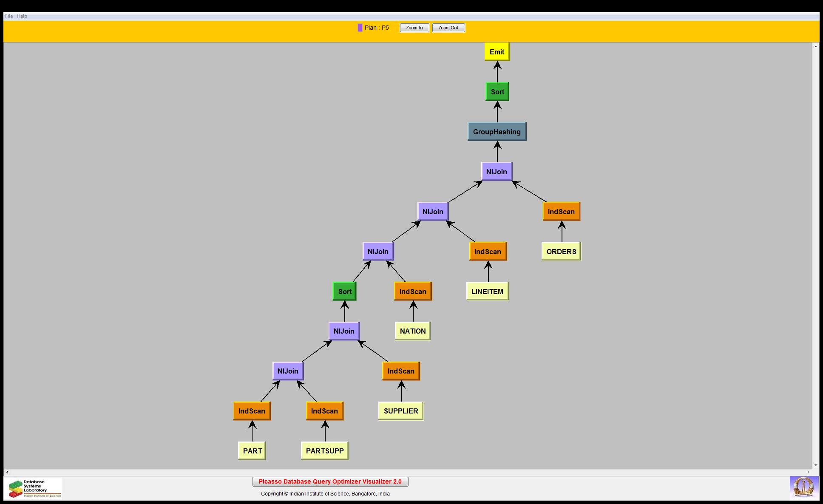Screen dimensions: 823x504
Task: Click the LINEITEM table node
Action: [x=487, y=292]
